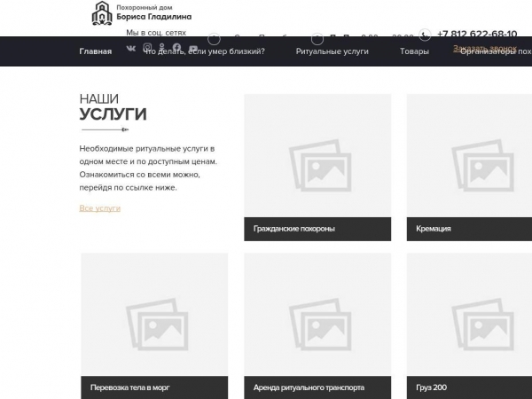Open the Перевозка тела в морг card image

(154, 315)
